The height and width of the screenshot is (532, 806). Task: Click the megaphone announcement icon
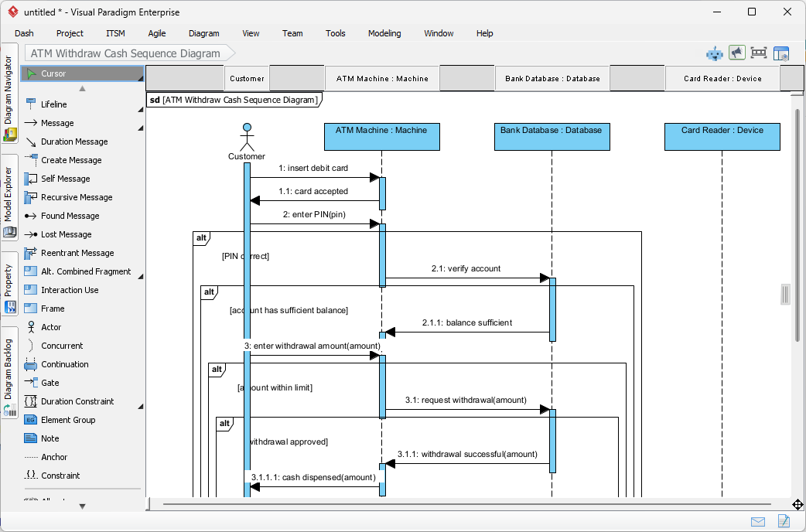coord(736,53)
